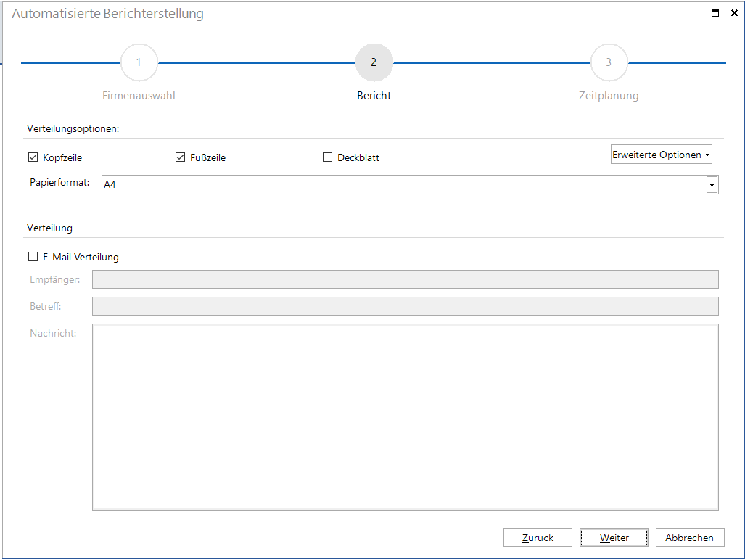This screenshot has width=745, height=560.
Task: Click inside the Nachricht text area
Action: pos(405,417)
